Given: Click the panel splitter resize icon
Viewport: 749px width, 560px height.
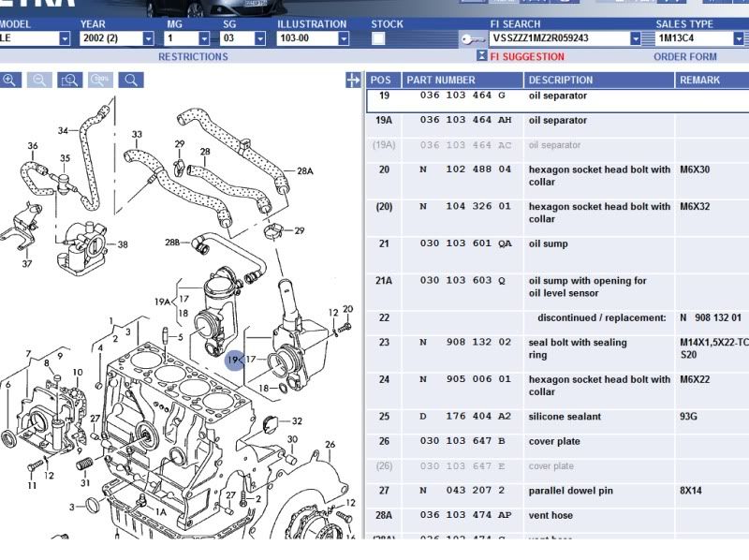Looking at the screenshot, I should [353, 81].
